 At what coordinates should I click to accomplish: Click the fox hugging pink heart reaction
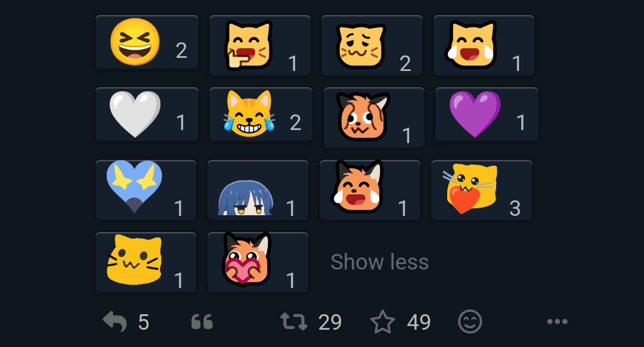258,262
